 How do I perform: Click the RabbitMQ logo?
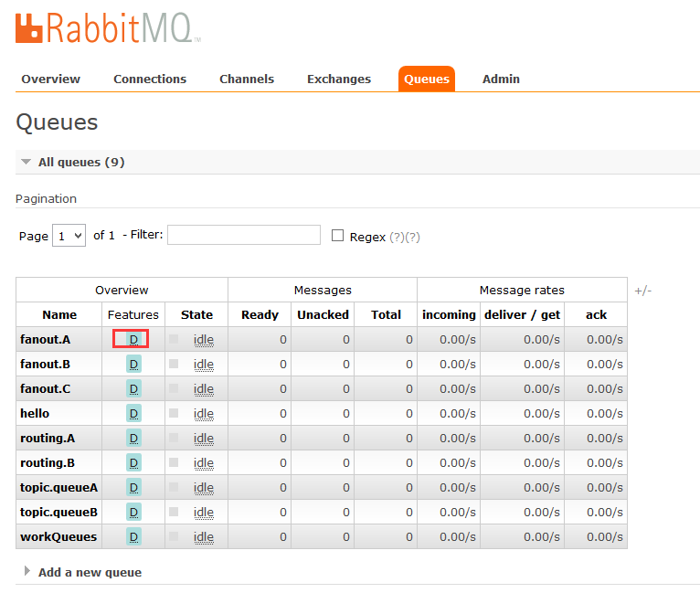tap(108, 28)
